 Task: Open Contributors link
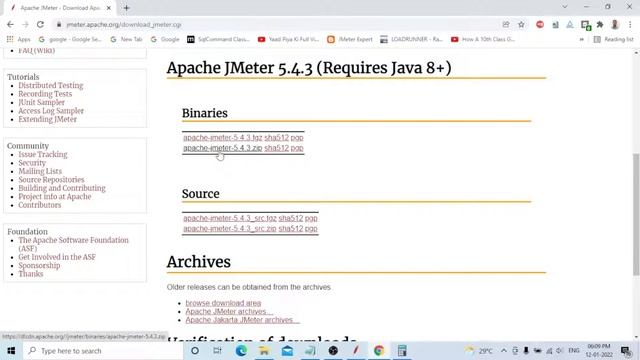click(x=40, y=205)
